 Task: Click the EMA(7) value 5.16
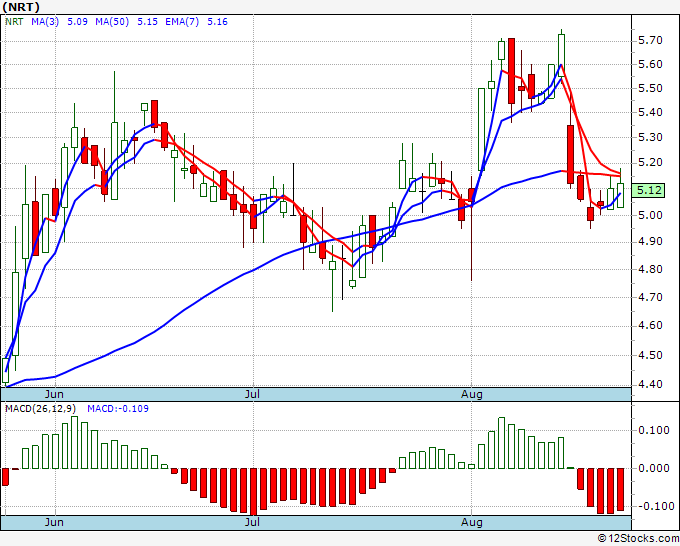pyautogui.click(x=217, y=22)
